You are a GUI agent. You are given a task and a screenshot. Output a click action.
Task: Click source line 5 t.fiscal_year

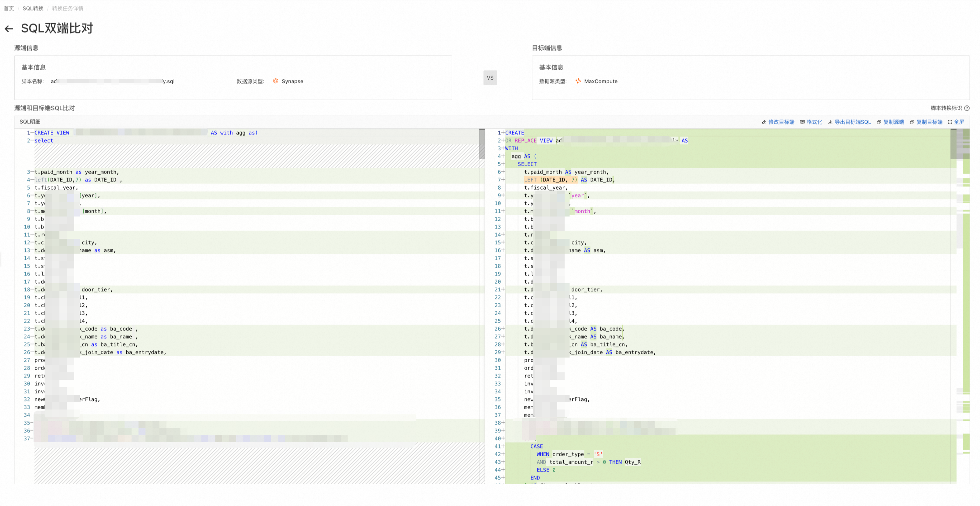[56, 188]
